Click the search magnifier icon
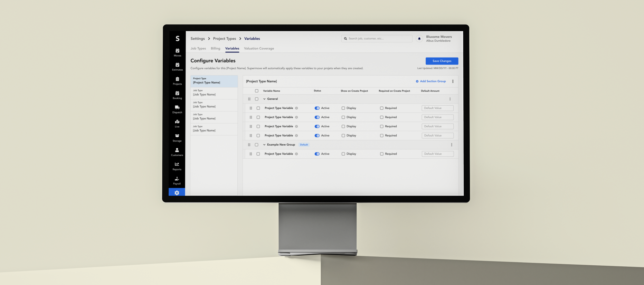644x285 pixels. click(345, 39)
